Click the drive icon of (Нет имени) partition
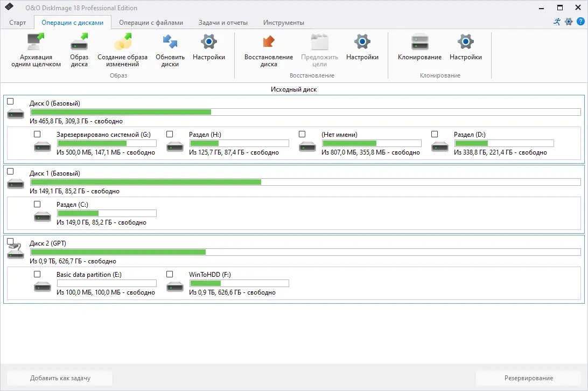This screenshot has height=391, width=588. click(307, 146)
